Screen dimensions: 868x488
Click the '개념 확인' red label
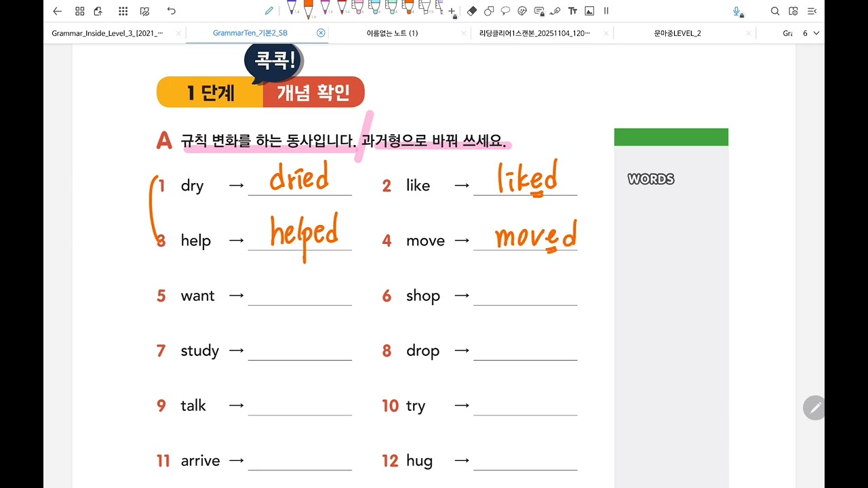[x=313, y=92]
